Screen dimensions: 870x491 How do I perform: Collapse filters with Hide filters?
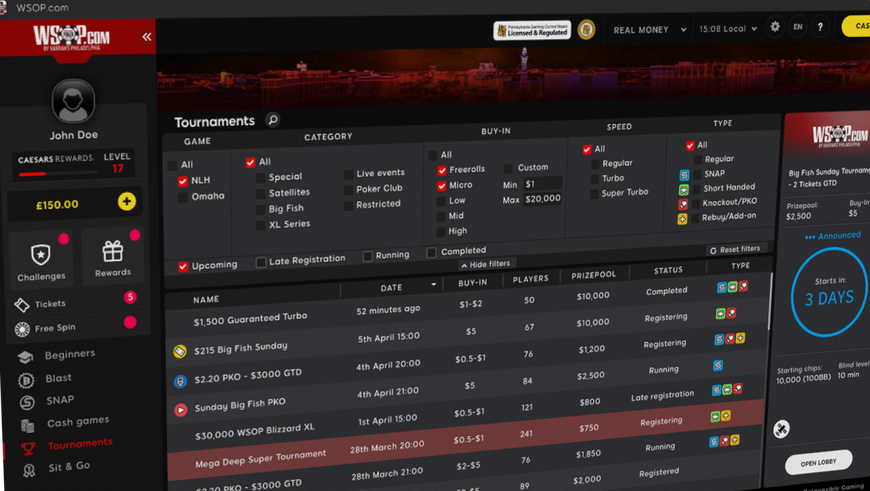[485, 264]
